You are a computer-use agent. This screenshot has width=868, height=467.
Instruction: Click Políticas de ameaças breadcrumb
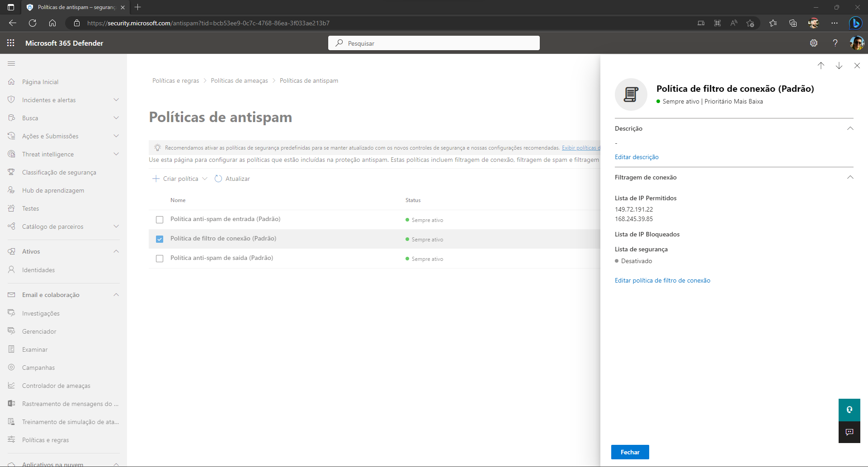point(239,80)
